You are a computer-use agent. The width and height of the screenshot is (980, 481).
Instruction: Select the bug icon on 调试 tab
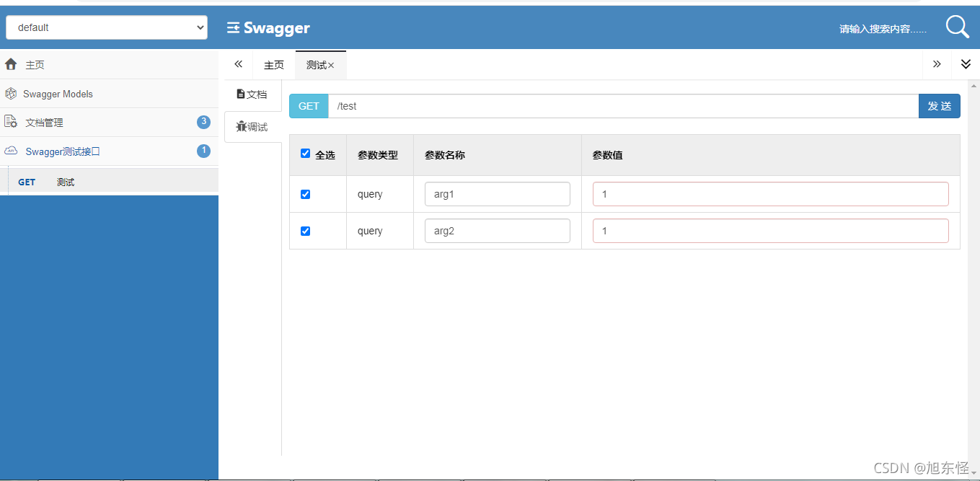pyautogui.click(x=242, y=126)
